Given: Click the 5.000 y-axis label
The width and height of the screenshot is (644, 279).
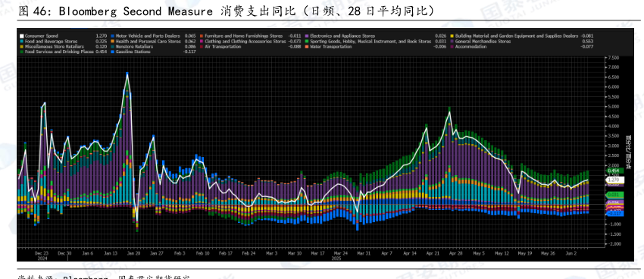Looking at the screenshot, I should point(614,107).
